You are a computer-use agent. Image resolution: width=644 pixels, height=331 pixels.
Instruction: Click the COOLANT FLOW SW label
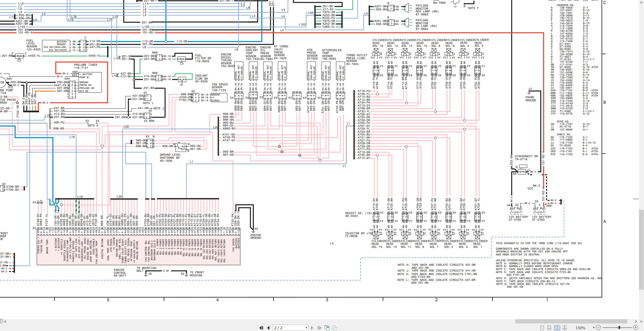click(201, 78)
